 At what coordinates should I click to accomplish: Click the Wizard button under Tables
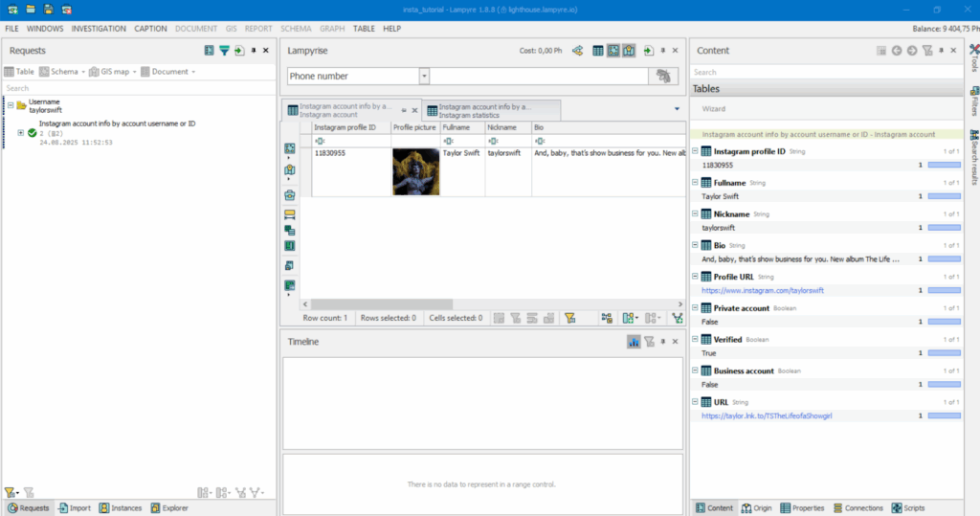(714, 109)
